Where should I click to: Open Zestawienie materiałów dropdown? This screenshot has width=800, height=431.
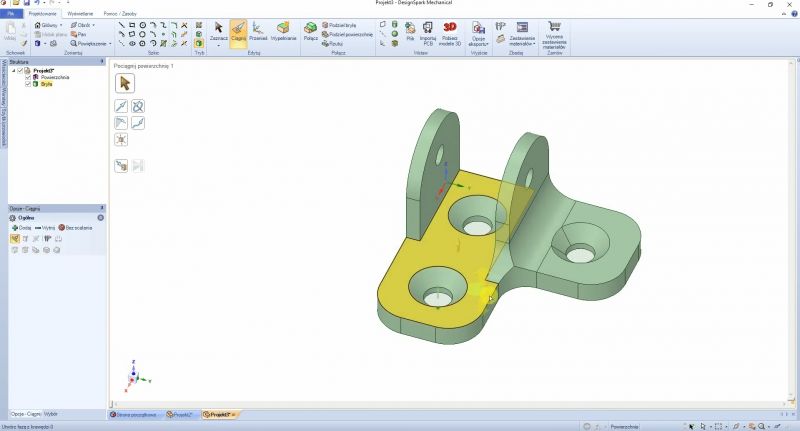(522, 34)
